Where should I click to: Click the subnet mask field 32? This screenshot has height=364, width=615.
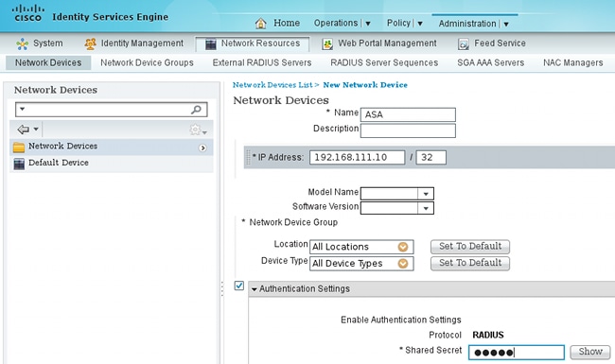coord(430,158)
